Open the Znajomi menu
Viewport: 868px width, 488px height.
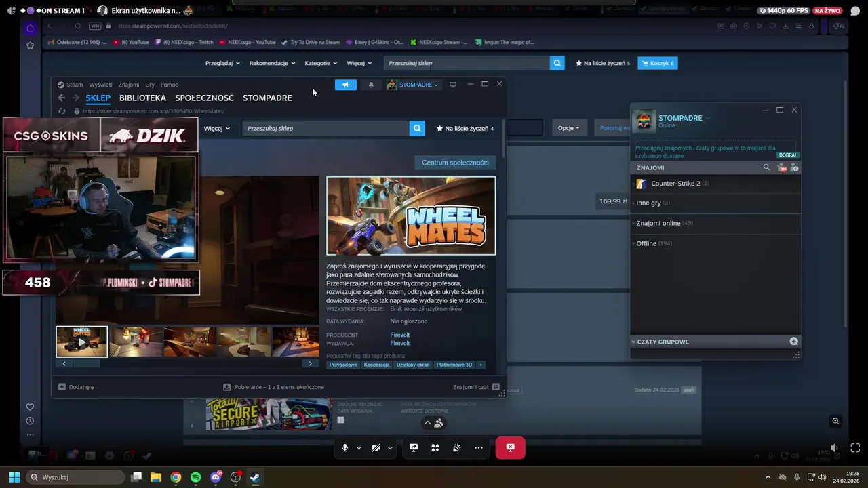coord(129,85)
